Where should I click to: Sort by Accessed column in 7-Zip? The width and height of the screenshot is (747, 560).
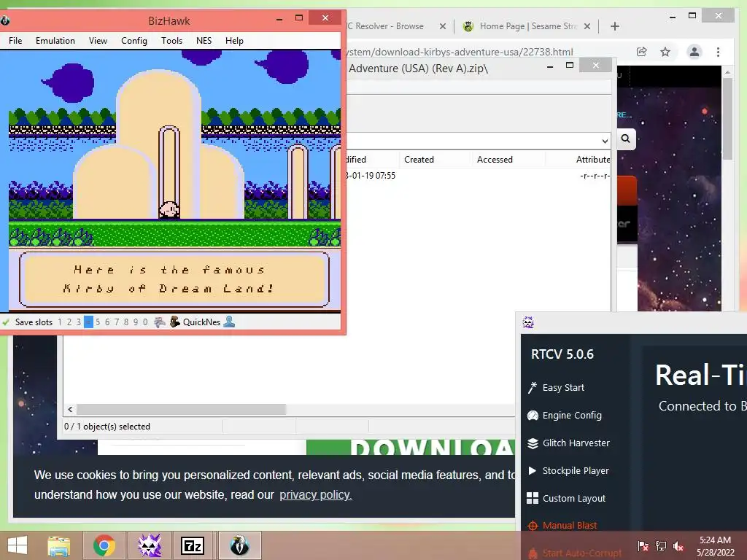[x=495, y=160]
